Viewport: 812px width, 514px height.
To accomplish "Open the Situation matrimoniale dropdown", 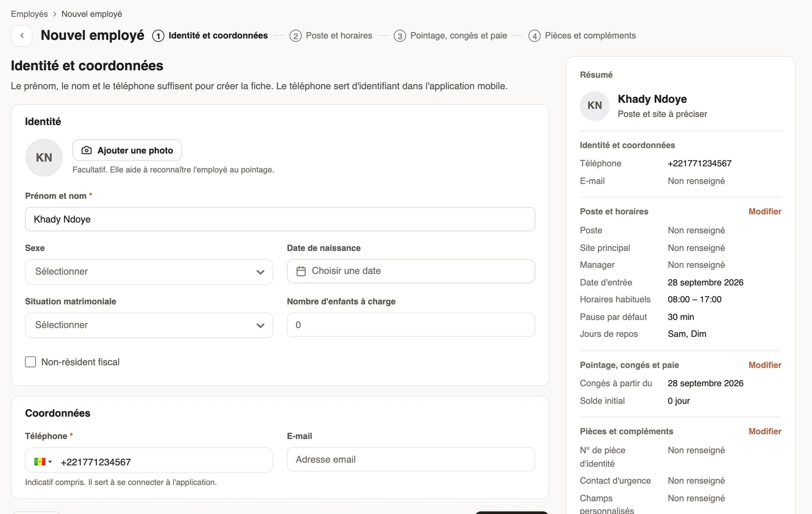I will [149, 325].
